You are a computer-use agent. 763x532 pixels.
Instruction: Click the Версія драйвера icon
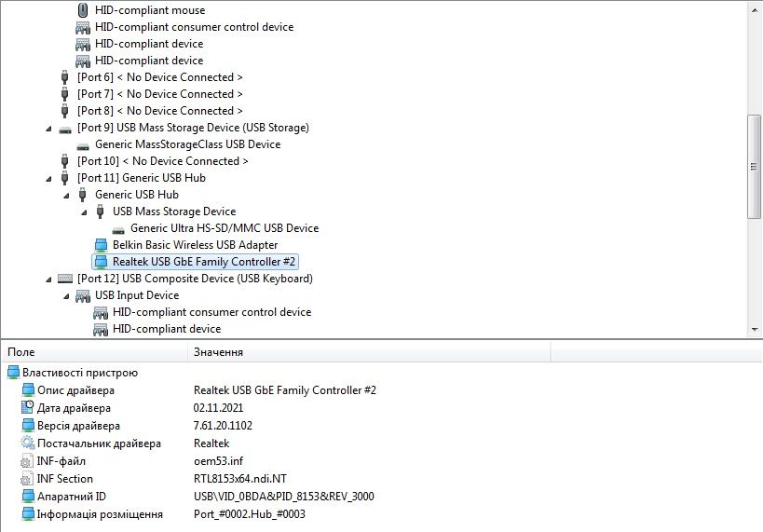click(29, 426)
